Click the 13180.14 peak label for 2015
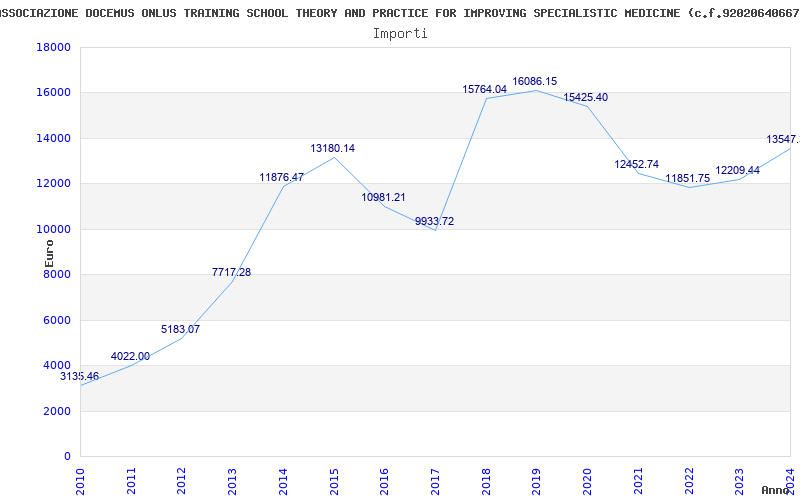 333,148
